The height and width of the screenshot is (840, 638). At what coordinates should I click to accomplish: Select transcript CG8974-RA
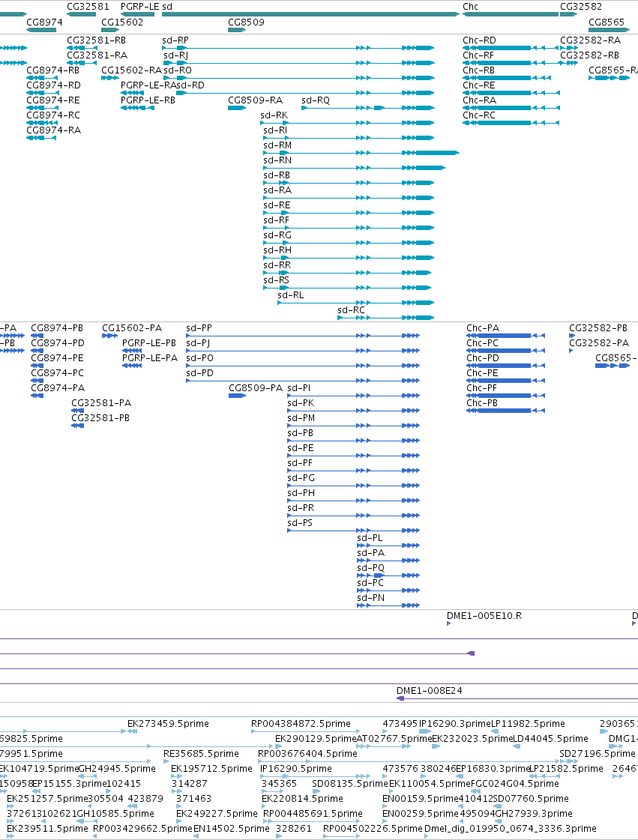coord(41,138)
